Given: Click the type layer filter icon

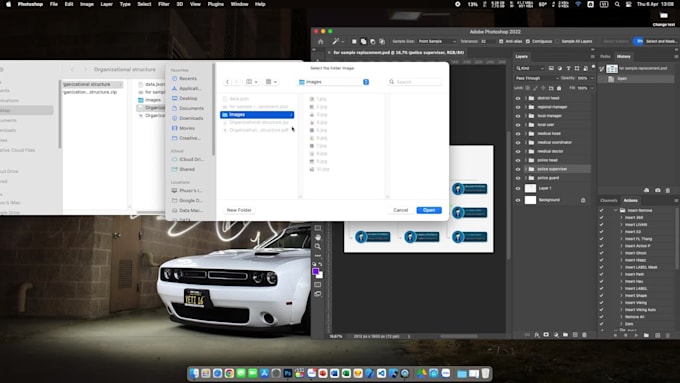Looking at the screenshot, I should [569, 69].
